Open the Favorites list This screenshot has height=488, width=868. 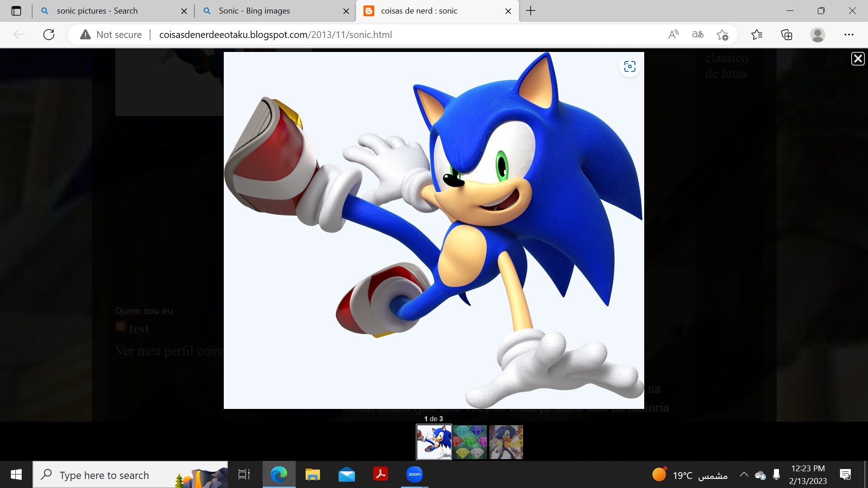pyautogui.click(x=757, y=34)
